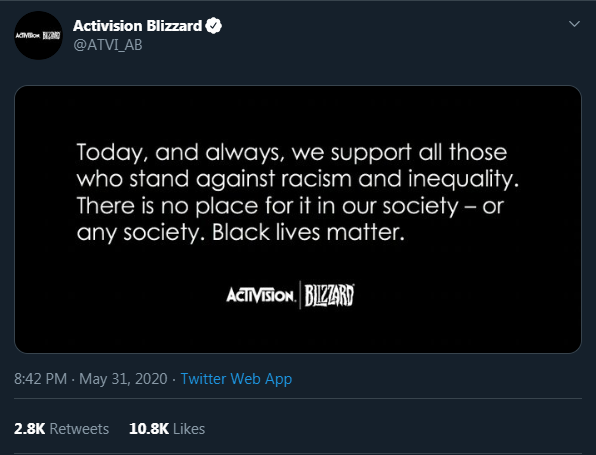View the 2.8K Retweets list

point(62,429)
